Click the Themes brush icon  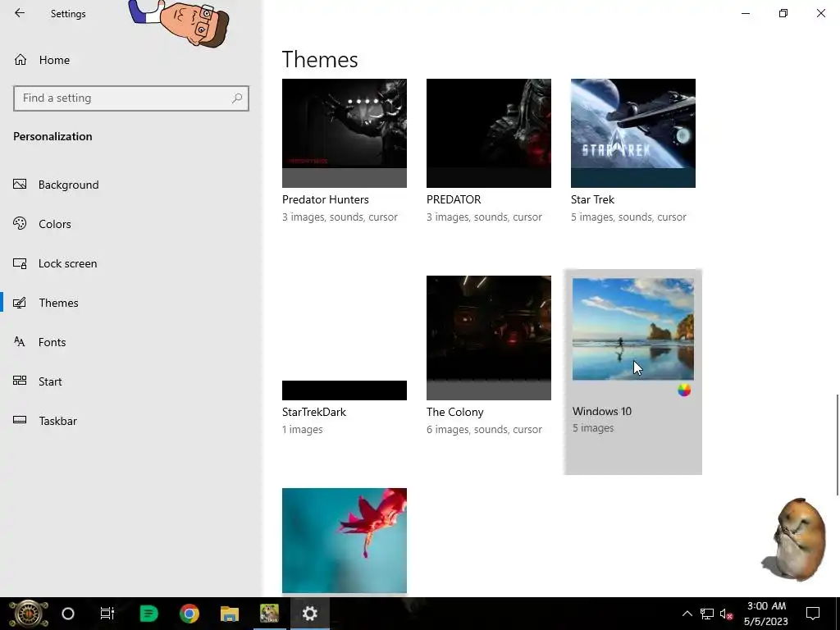tap(20, 303)
